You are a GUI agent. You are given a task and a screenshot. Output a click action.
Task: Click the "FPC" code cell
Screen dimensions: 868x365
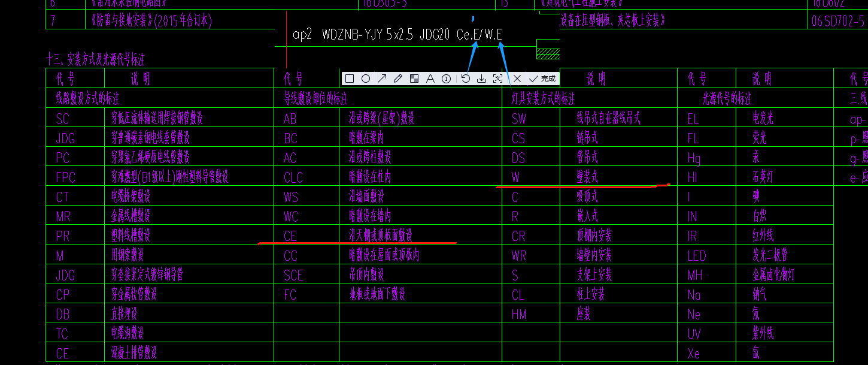click(65, 177)
